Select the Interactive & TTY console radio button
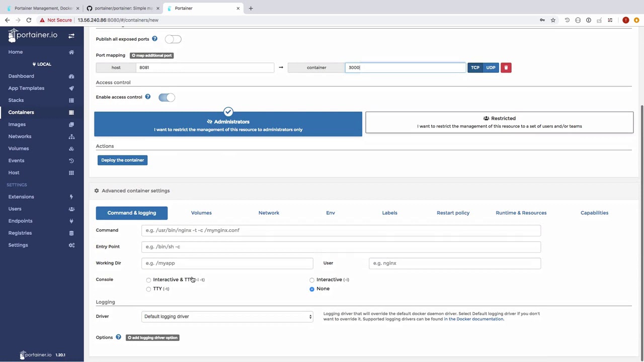 [x=148, y=280]
